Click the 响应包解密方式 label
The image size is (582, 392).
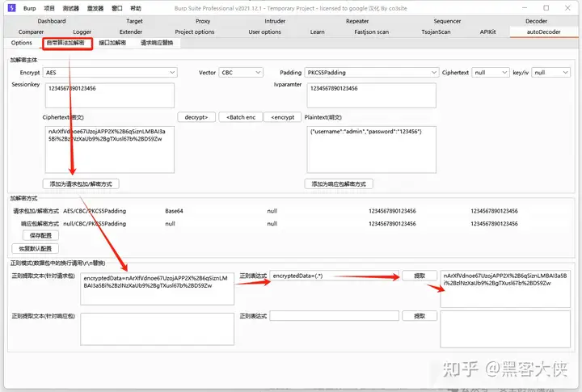[x=40, y=223]
